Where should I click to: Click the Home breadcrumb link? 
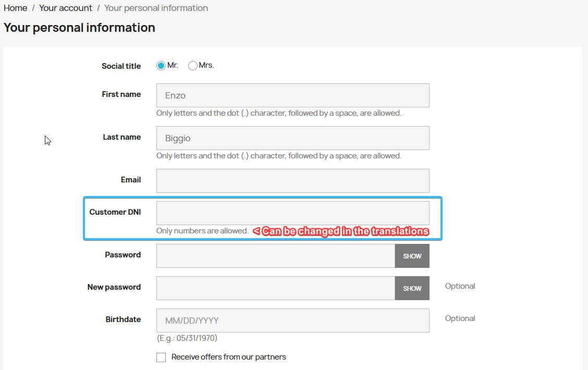click(x=16, y=8)
